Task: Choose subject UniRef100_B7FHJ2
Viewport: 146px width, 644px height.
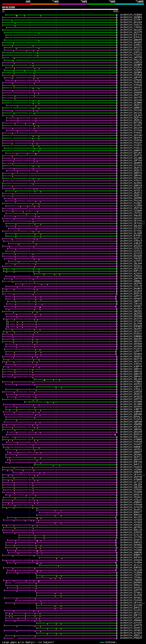Action: point(131,37)
